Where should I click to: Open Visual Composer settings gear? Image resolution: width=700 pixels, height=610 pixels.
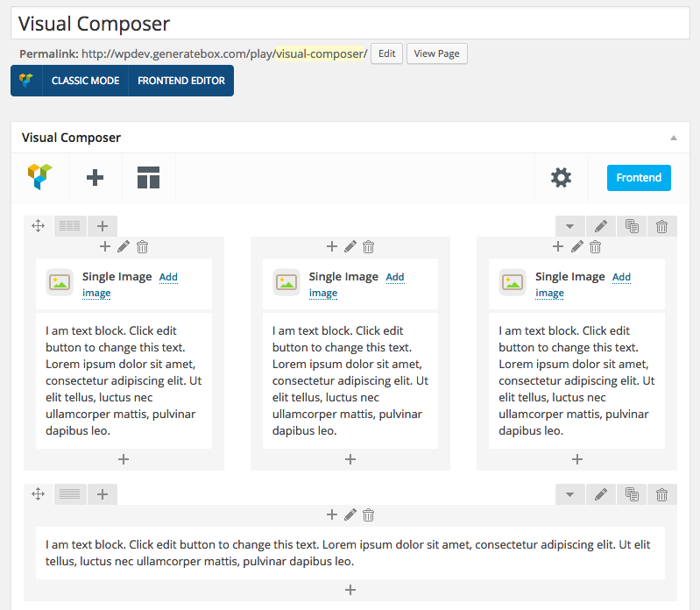561,178
